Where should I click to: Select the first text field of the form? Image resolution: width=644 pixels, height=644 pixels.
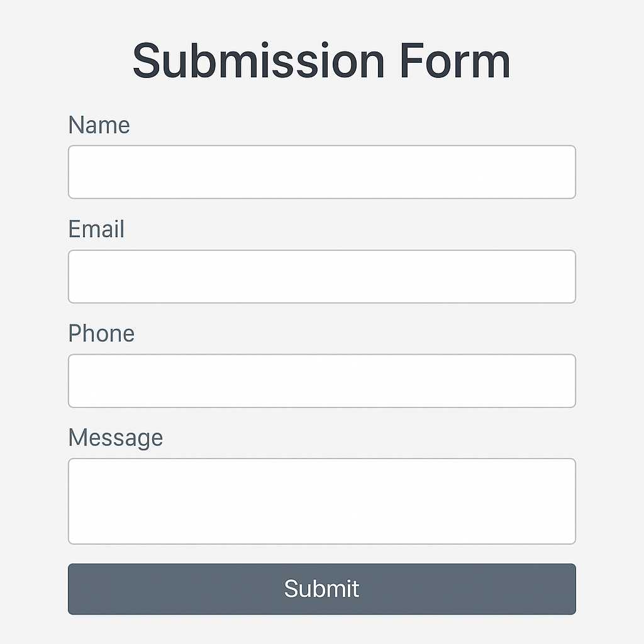(x=321, y=172)
